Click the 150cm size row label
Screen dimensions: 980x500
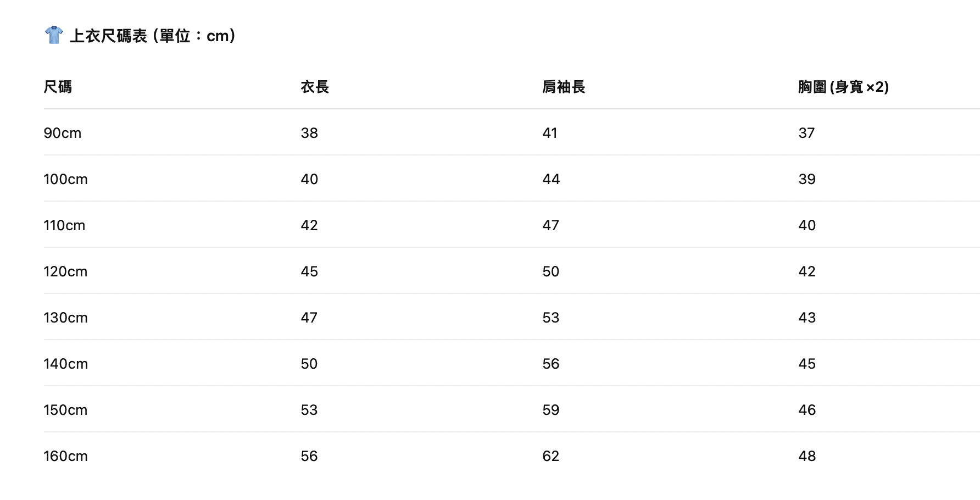65,410
